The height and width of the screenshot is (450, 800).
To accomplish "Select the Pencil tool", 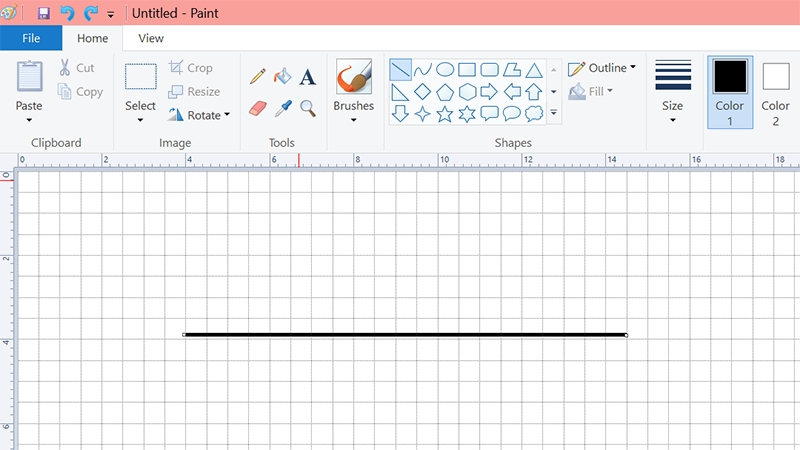I will point(258,76).
